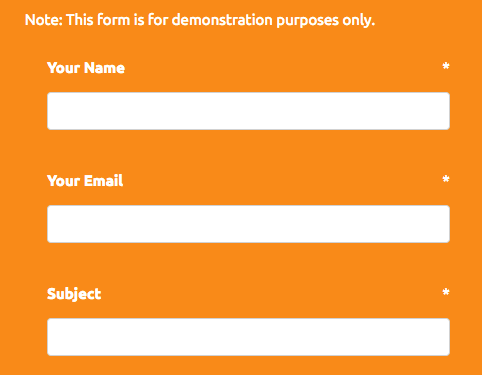Select the Subject input field

coord(248,337)
